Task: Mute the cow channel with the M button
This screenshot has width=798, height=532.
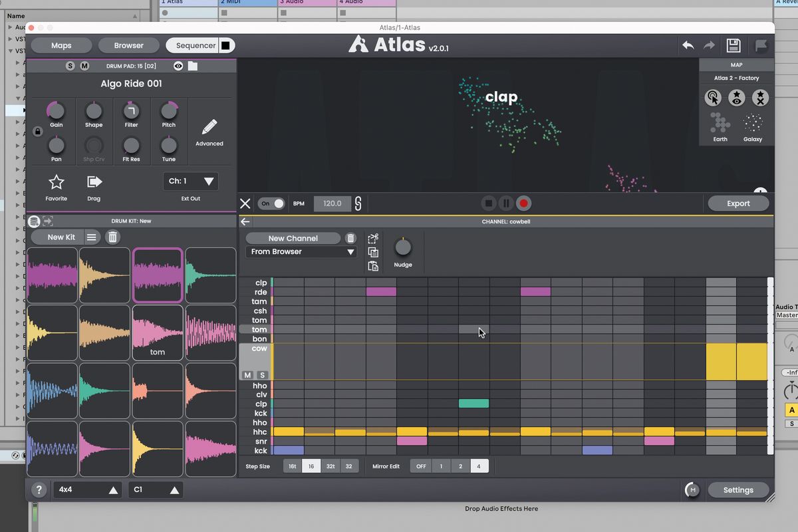Action: click(x=247, y=375)
